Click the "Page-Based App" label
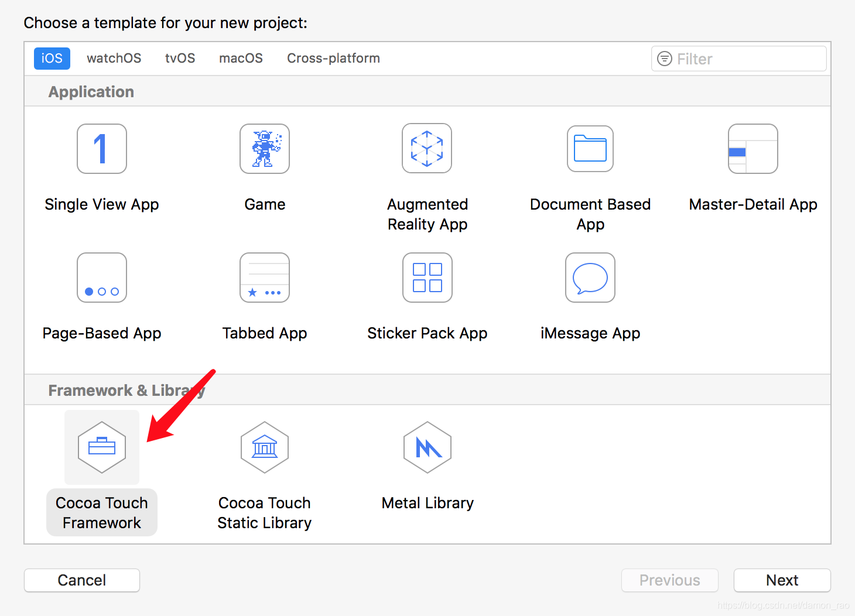This screenshot has width=855, height=616. point(102,333)
